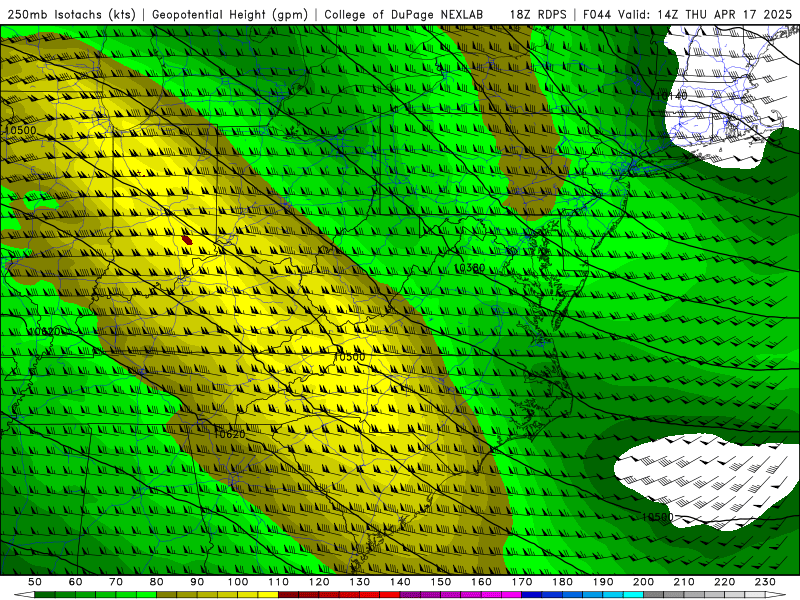Click the 60 value on color scale
Image resolution: width=800 pixels, height=600 pixels.
76,582
